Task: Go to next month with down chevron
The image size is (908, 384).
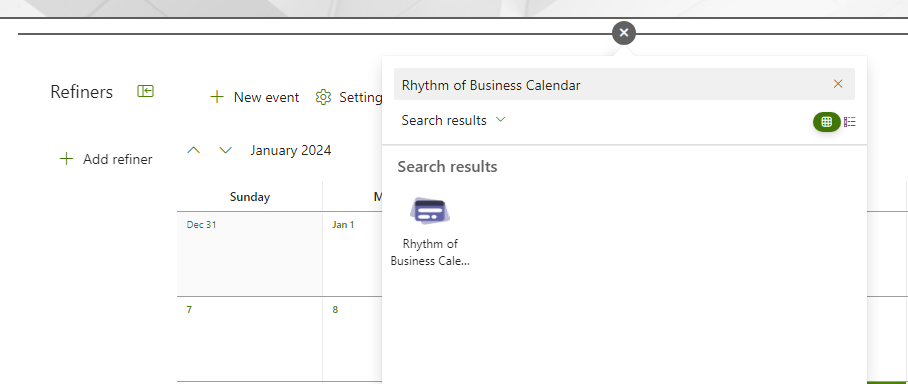Action: tap(226, 151)
